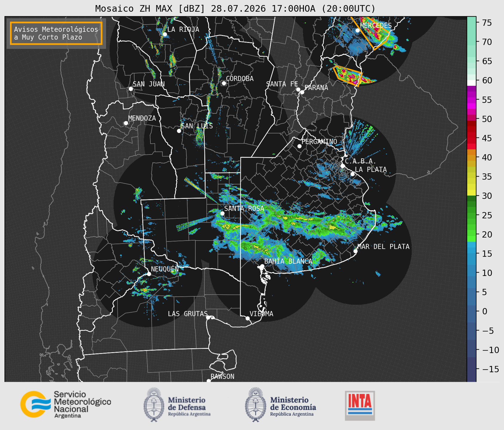Click the INTA logo
Screen dimensions: 504x430
(360, 405)
